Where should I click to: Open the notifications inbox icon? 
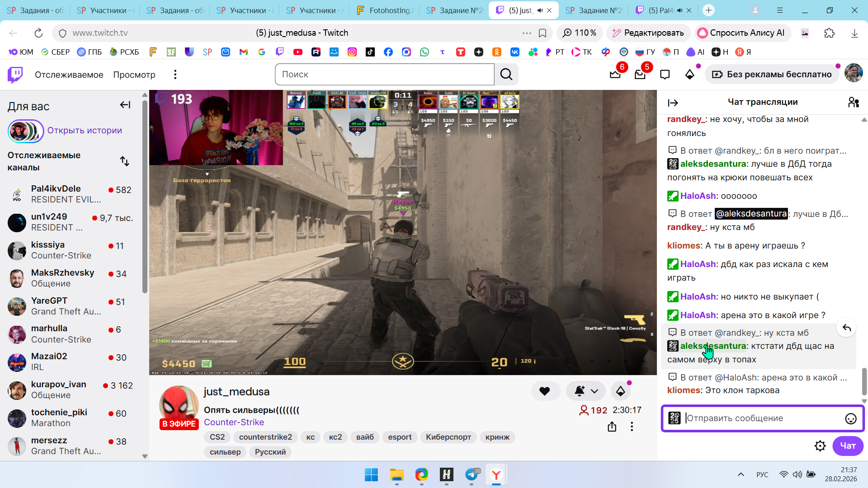pos(640,75)
